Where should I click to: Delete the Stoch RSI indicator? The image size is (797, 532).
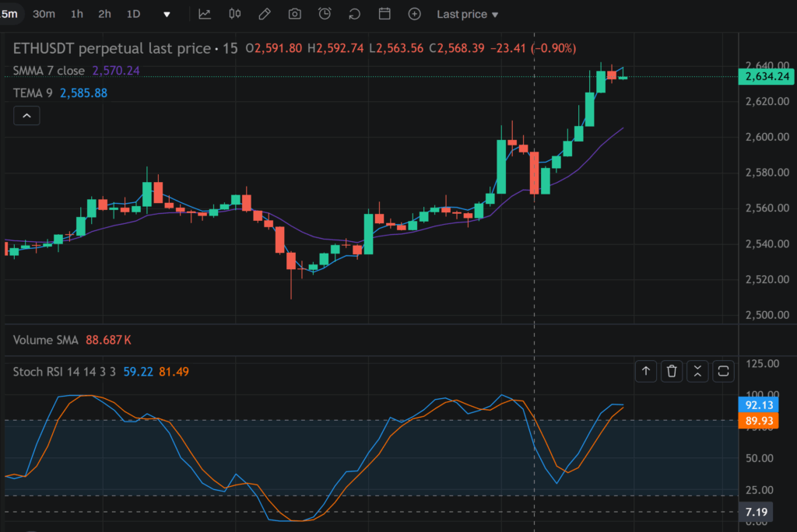pyautogui.click(x=672, y=371)
